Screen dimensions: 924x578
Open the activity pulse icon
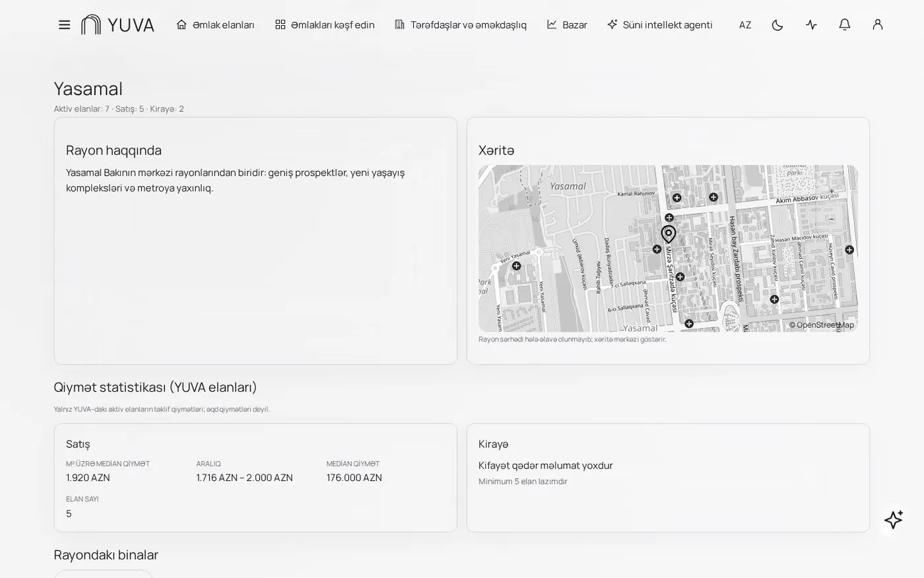pyautogui.click(x=811, y=24)
